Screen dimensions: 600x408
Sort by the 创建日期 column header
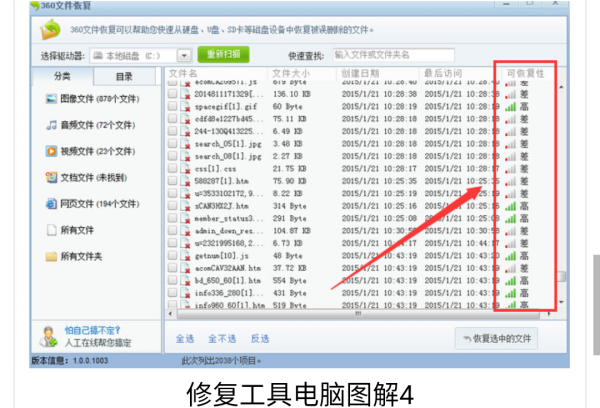pyautogui.click(x=360, y=73)
